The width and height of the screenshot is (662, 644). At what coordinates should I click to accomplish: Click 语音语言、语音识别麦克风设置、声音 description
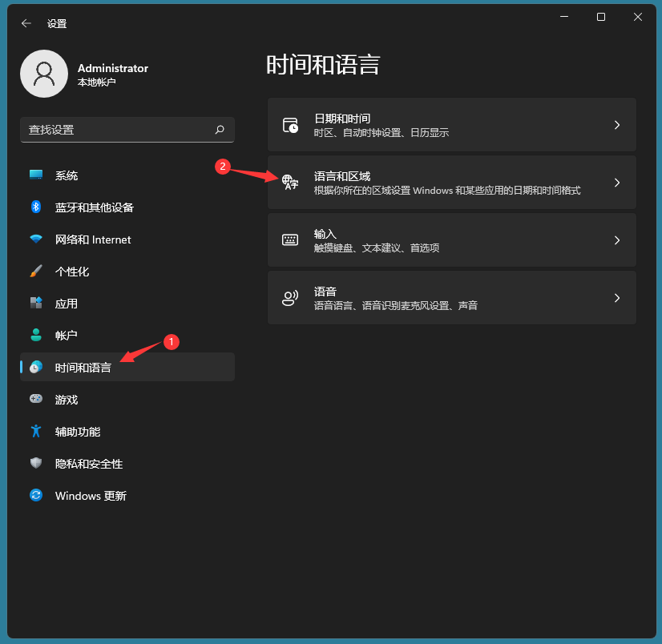pos(396,305)
